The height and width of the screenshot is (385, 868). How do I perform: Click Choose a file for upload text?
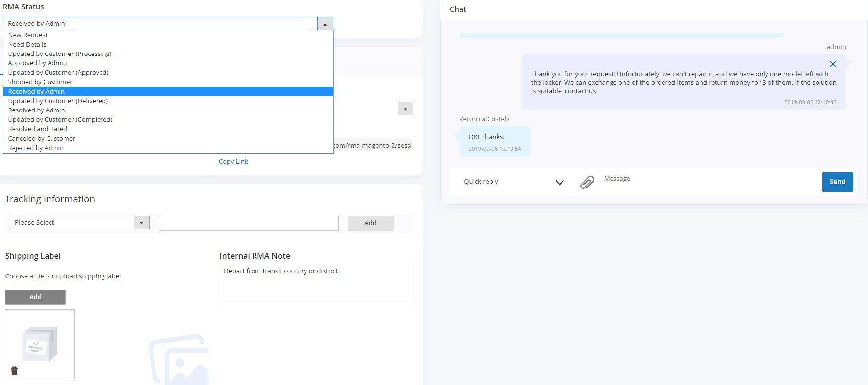point(63,276)
